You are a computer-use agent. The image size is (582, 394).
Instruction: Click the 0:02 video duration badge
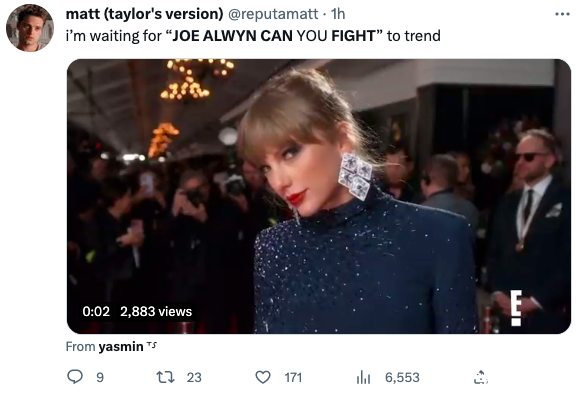pyautogui.click(x=96, y=311)
